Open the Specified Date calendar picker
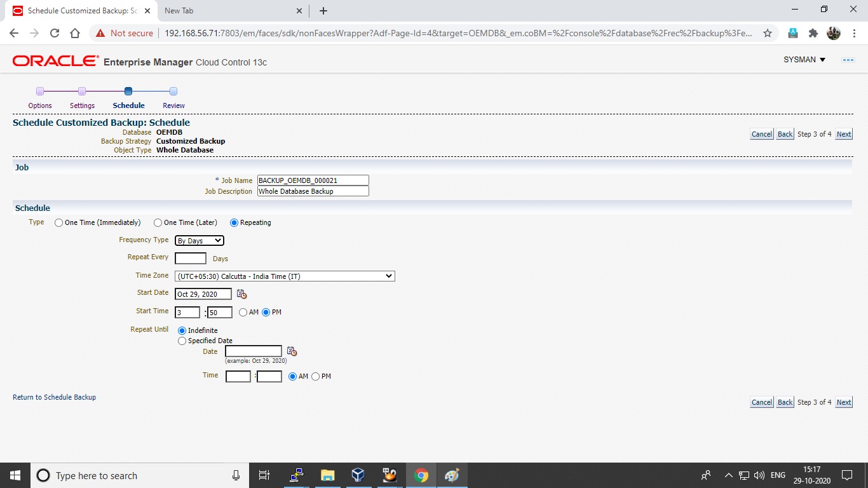The width and height of the screenshot is (868, 488). (x=292, y=350)
